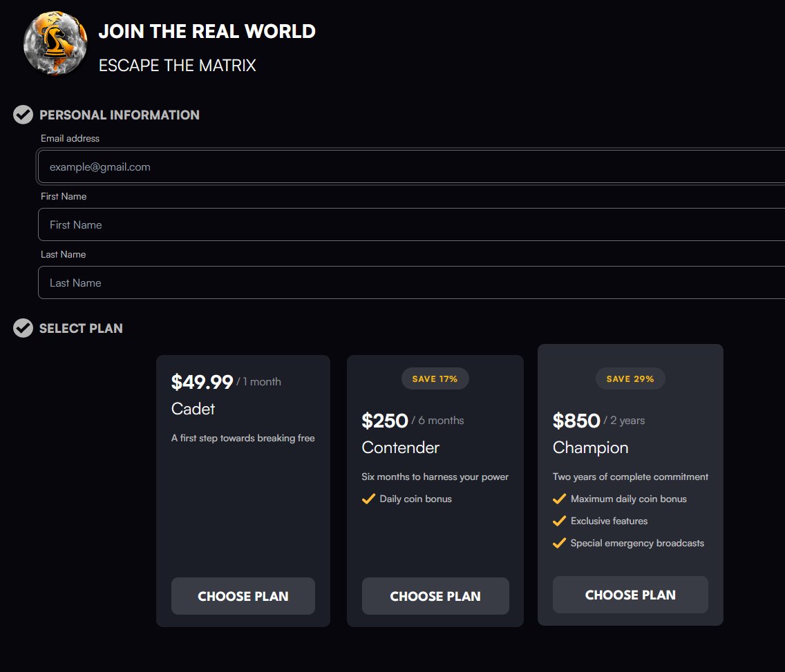Choose the Contender $250 plan
Viewport: 785px width, 672px height.
[435, 596]
